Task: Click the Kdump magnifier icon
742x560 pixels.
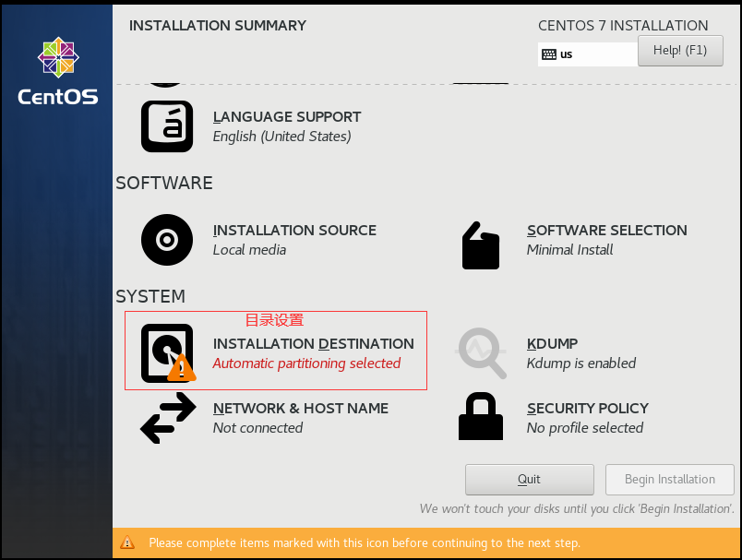Action: pos(481,352)
